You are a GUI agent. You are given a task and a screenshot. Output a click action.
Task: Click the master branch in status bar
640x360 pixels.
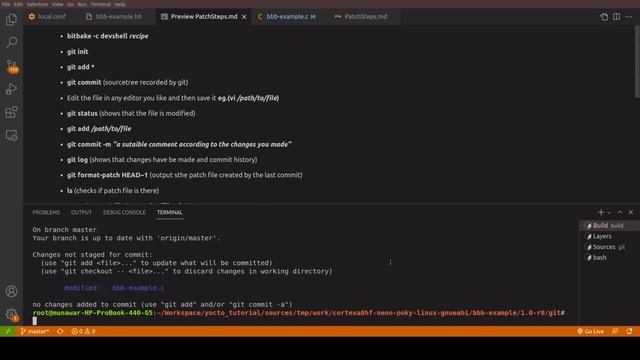click(35, 331)
